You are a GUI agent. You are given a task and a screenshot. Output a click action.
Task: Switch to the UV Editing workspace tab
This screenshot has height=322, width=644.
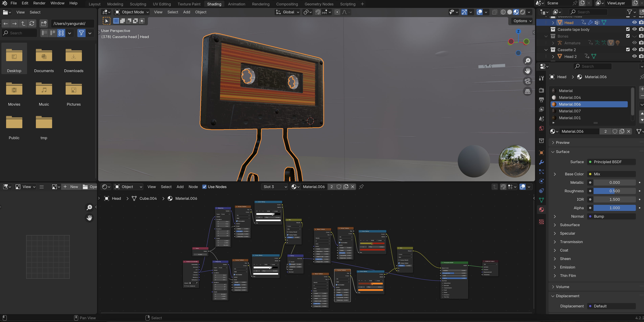(x=161, y=4)
